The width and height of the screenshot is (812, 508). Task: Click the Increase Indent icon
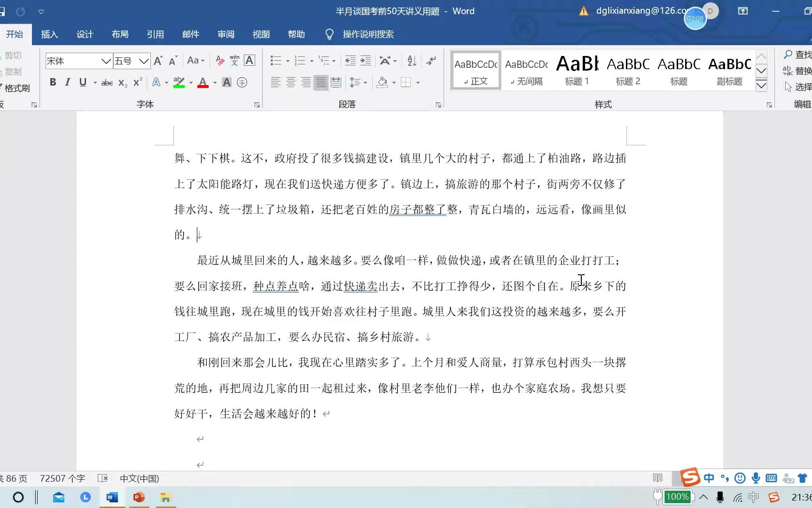(365, 60)
